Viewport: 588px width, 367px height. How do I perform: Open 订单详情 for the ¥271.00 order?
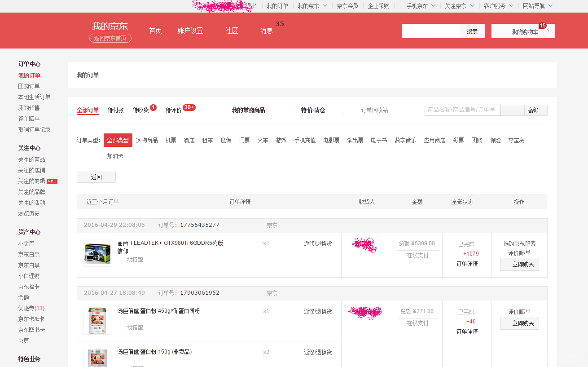coord(467,332)
